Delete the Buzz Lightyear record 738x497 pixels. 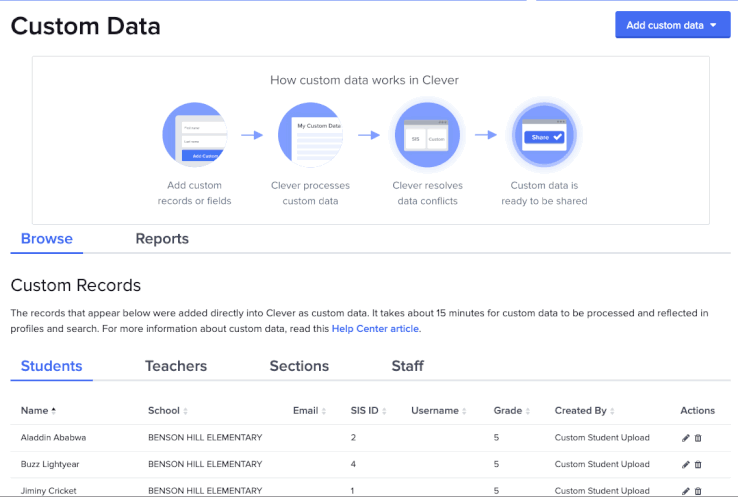tap(698, 465)
